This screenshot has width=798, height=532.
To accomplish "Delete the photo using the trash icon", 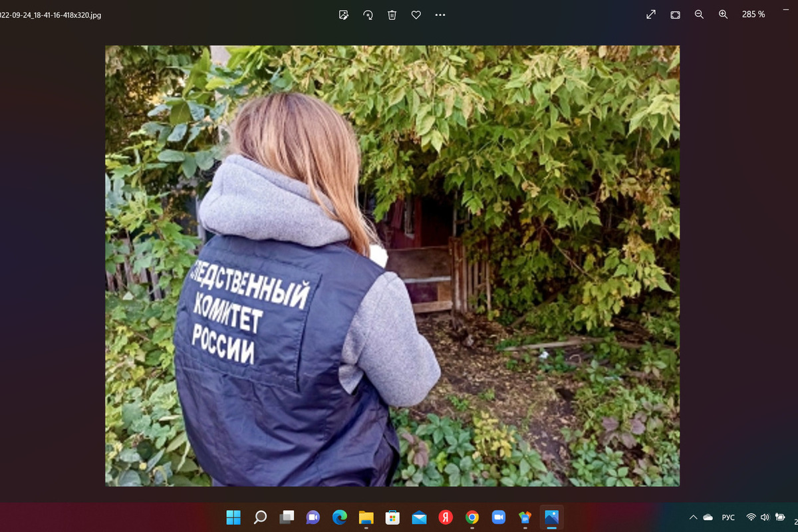I will tap(392, 15).
